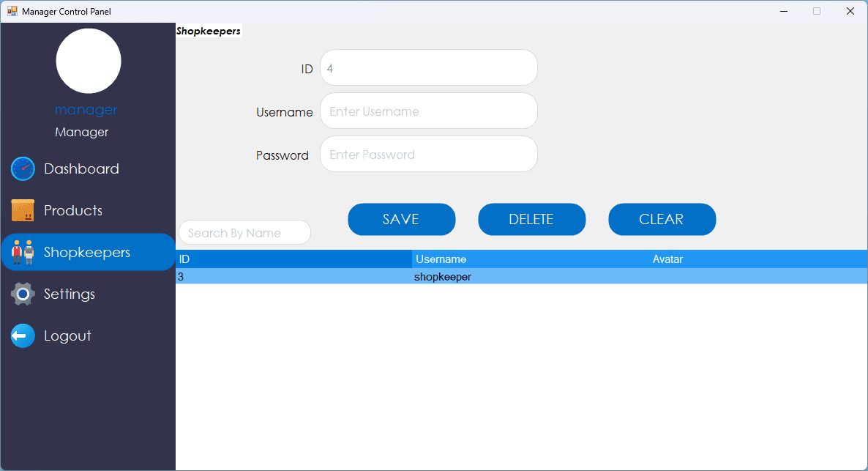Click the Search By Name box
This screenshot has width=868, height=471.
pyautogui.click(x=244, y=233)
